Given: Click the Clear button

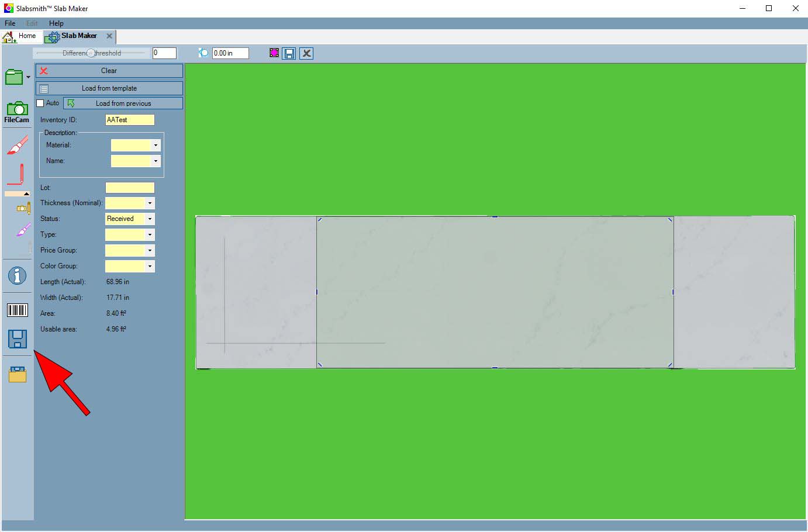Looking at the screenshot, I should pos(109,71).
